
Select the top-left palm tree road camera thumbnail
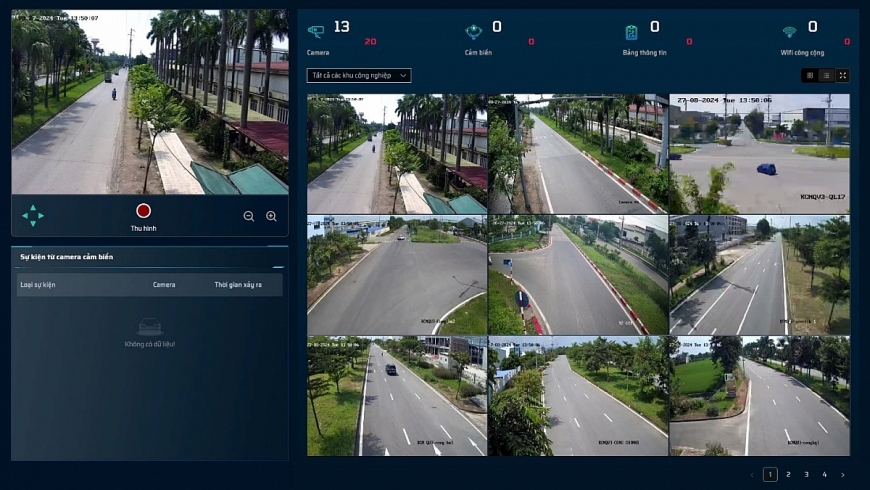(x=397, y=153)
